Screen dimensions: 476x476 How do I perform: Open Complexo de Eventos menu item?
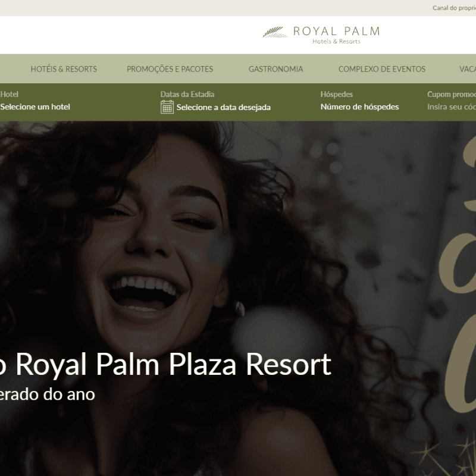(382, 69)
